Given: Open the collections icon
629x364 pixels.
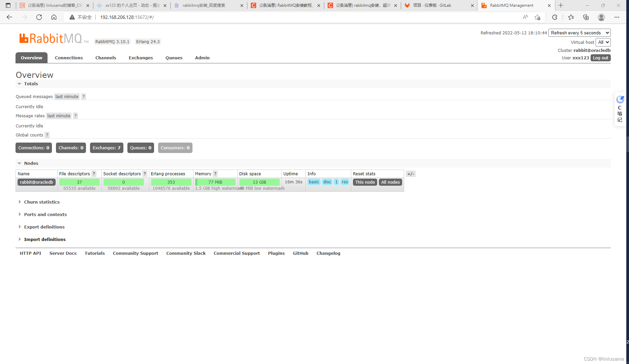Looking at the screenshot, I should (x=586, y=17).
